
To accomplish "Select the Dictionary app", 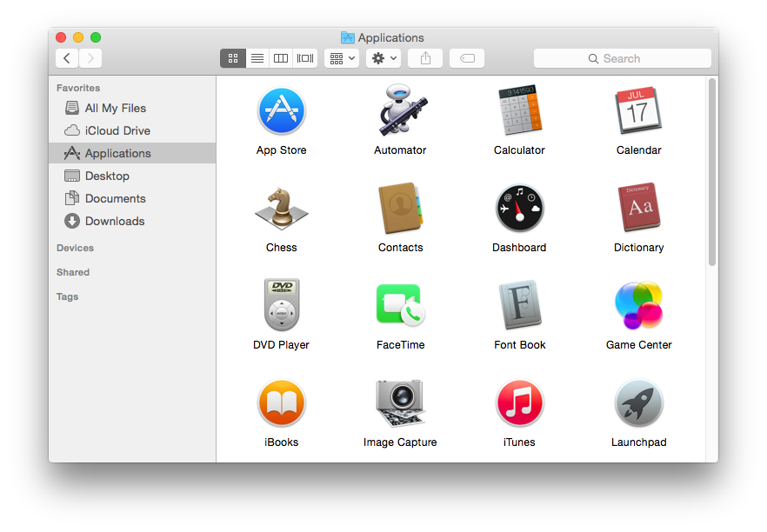I will point(638,208).
